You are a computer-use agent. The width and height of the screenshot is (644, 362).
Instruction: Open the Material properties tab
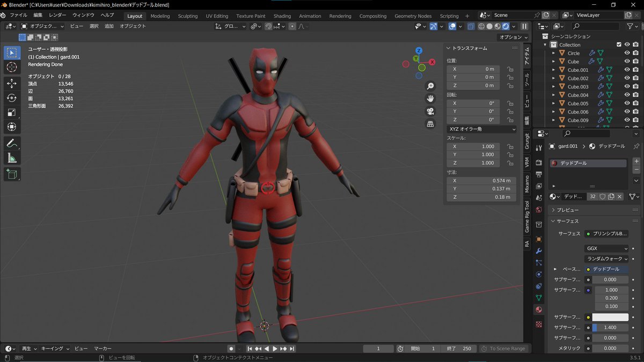(x=539, y=309)
